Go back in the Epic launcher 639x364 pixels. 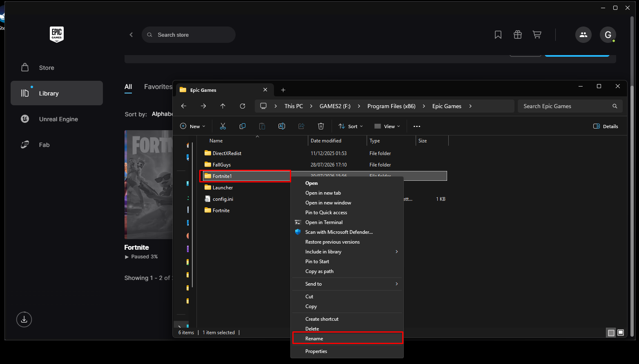click(131, 35)
